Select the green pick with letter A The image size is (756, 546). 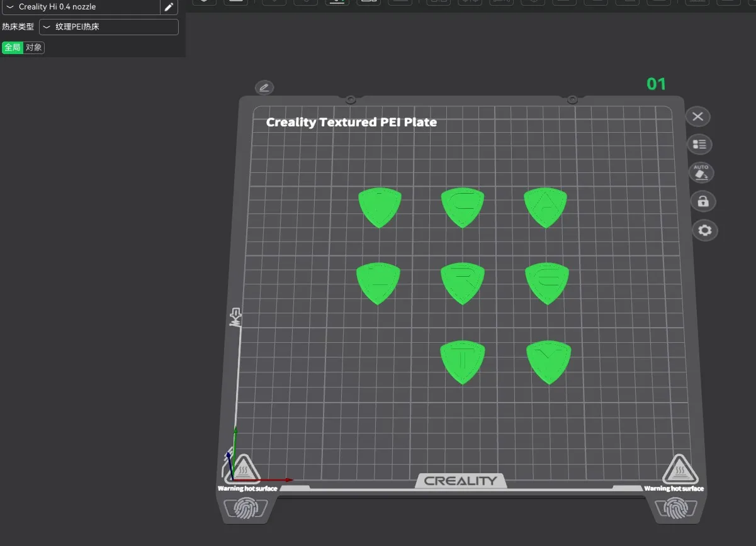[x=546, y=208]
